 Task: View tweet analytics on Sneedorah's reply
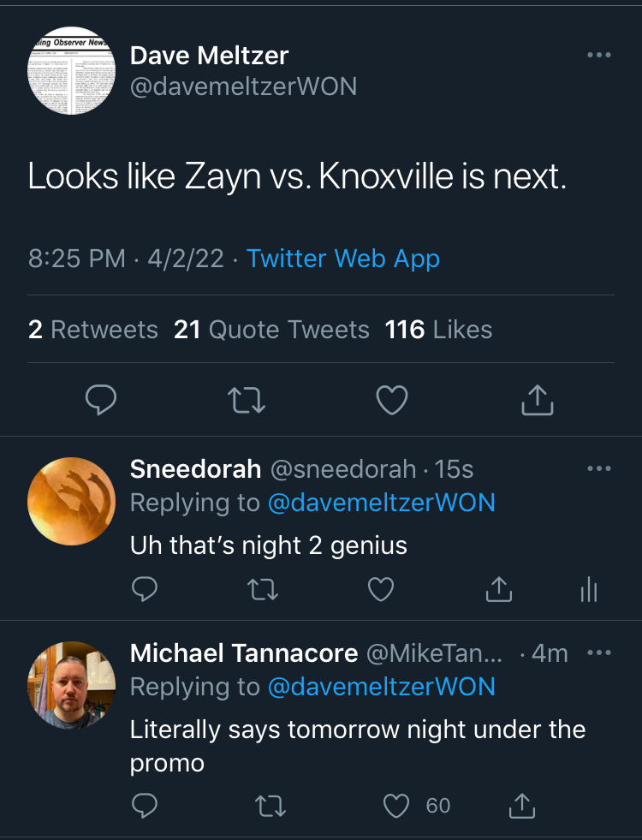tap(589, 589)
